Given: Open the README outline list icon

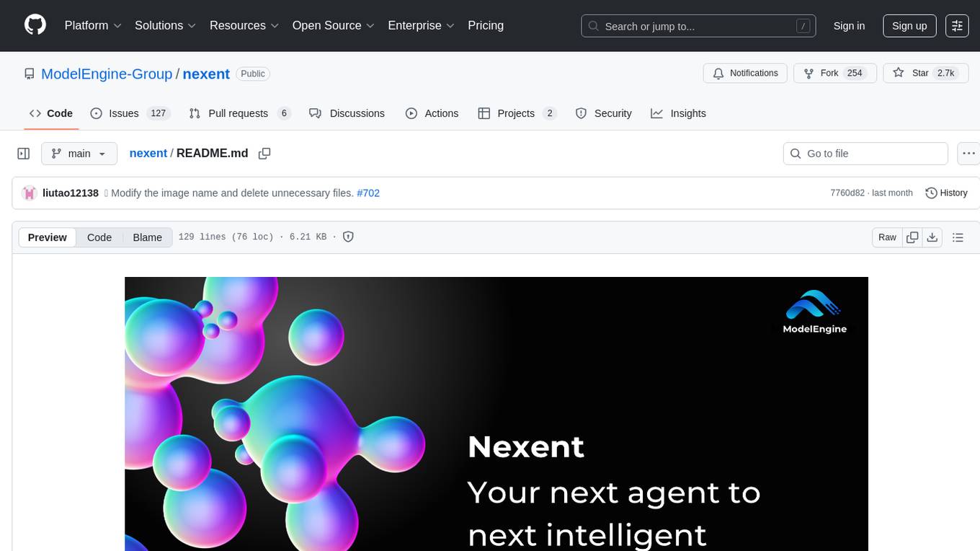Looking at the screenshot, I should tap(958, 237).
